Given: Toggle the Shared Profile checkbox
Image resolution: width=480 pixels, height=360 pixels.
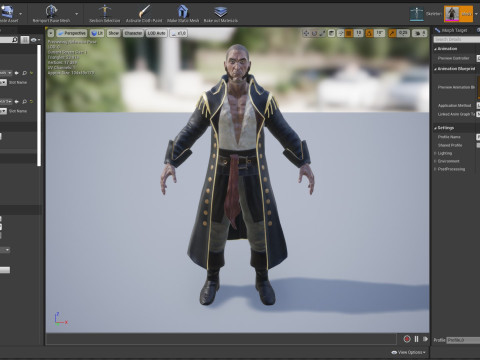Looking at the screenshot, I should pos(478,145).
